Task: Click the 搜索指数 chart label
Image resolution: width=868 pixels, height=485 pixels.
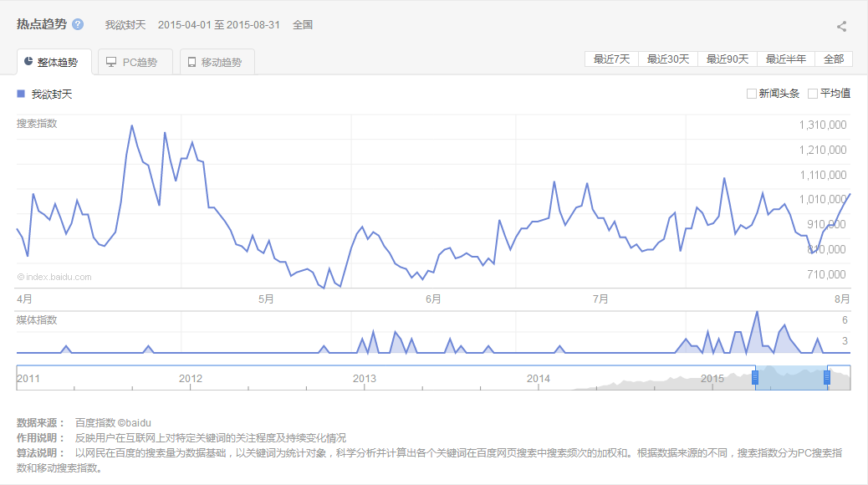Action: click(x=37, y=124)
